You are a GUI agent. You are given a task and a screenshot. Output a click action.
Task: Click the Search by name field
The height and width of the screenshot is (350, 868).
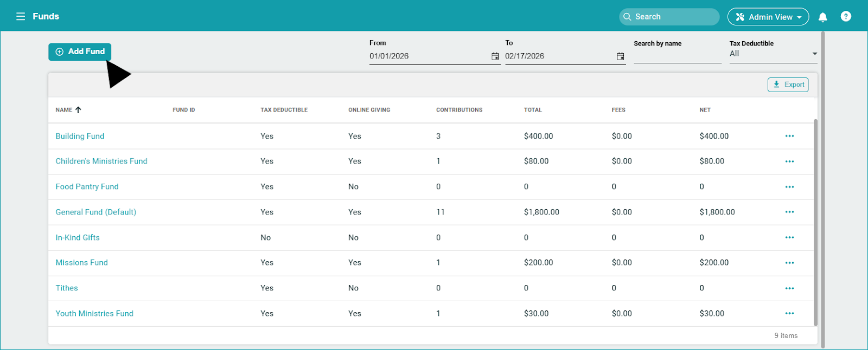pos(677,56)
